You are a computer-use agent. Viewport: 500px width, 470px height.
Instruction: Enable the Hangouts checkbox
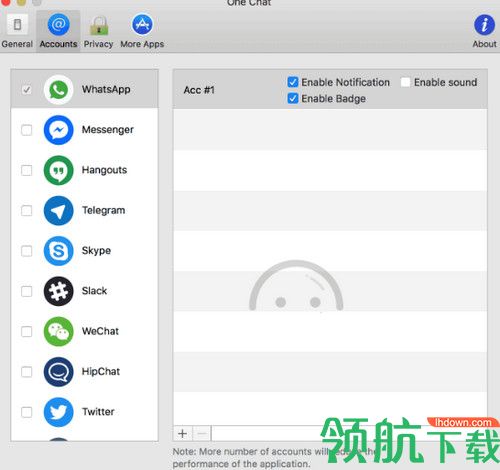tap(27, 170)
